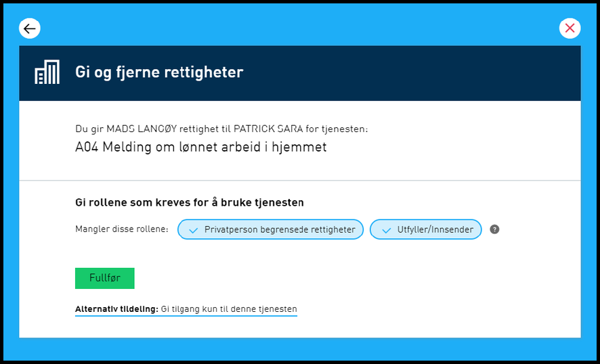The width and height of the screenshot is (600, 364).
Task: Click the Mangler disse rollene label
Action: click(122, 230)
